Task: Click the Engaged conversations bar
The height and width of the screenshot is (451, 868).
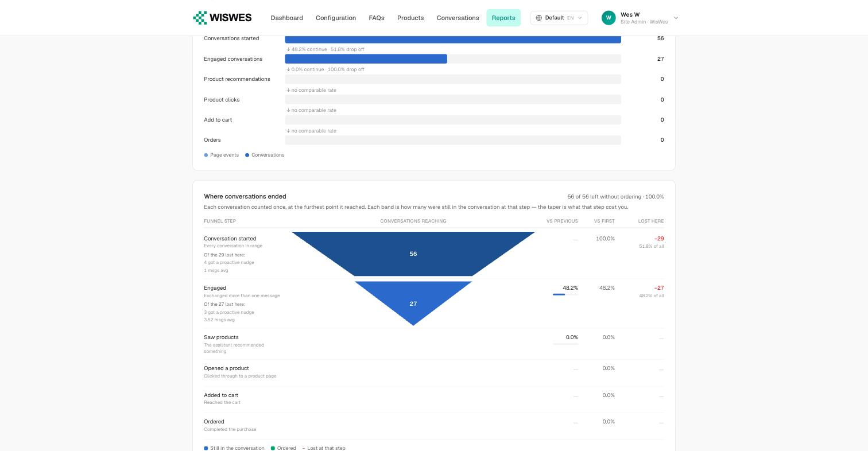Action: 366,59
